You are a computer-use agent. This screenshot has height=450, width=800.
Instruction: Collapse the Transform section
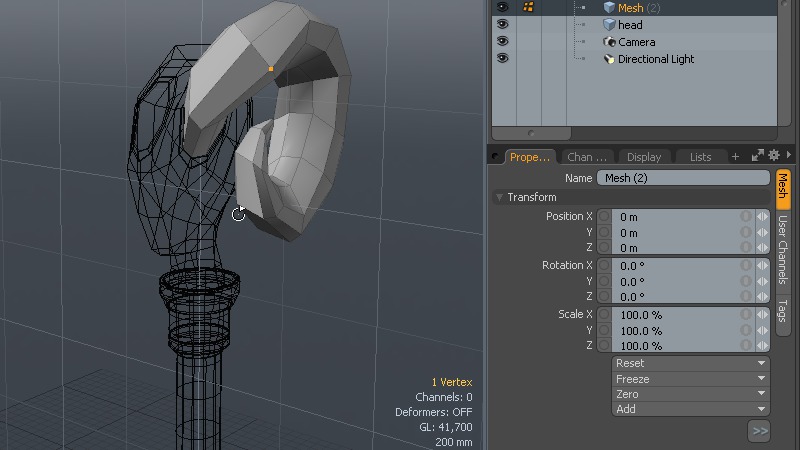click(x=500, y=197)
